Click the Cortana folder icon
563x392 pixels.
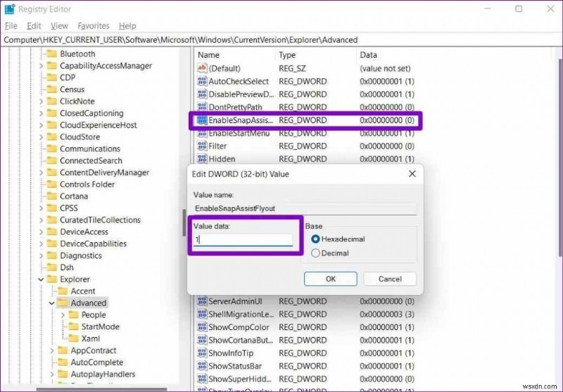click(52, 196)
